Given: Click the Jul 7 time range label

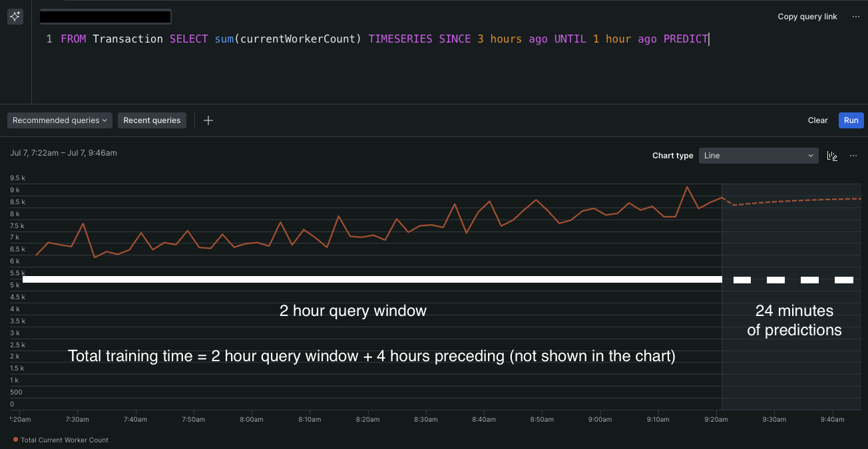Looking at the screenshot, I should pos(63,153).
